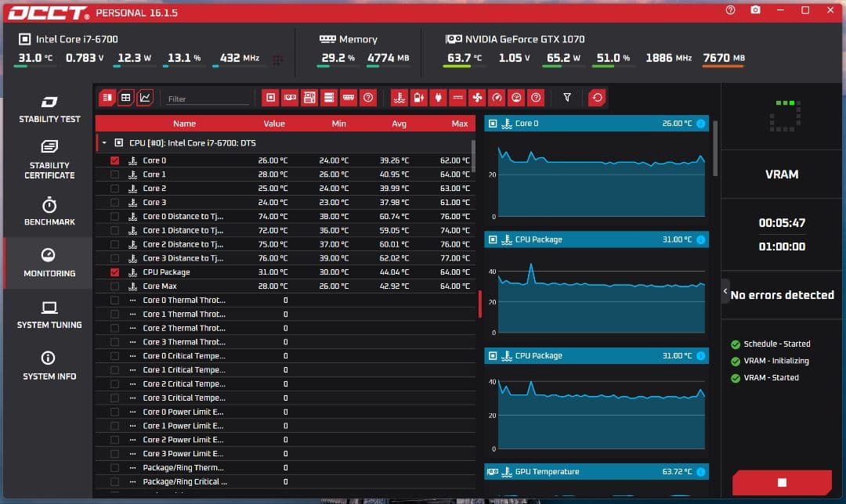Toggle clock speed gauge sensor filter
This screenshot has height=504, width=846.
tap(497, 98)
